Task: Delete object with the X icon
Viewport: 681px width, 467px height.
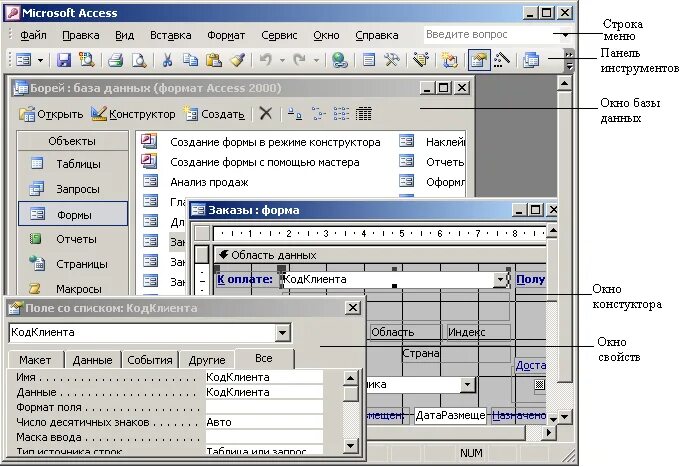Action: pos(265,114)
